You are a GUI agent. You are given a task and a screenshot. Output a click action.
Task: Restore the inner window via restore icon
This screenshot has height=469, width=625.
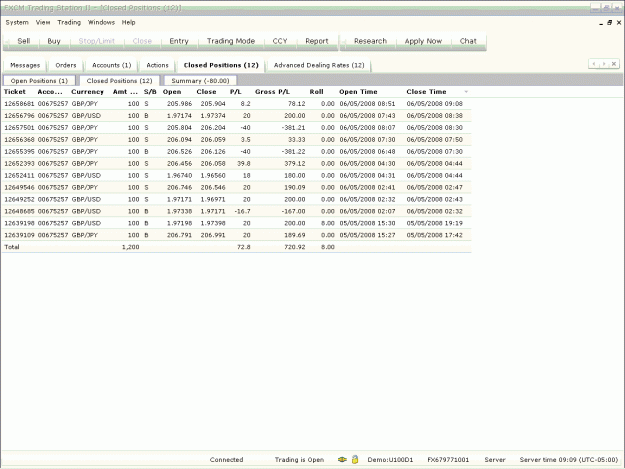coord(609,23)
